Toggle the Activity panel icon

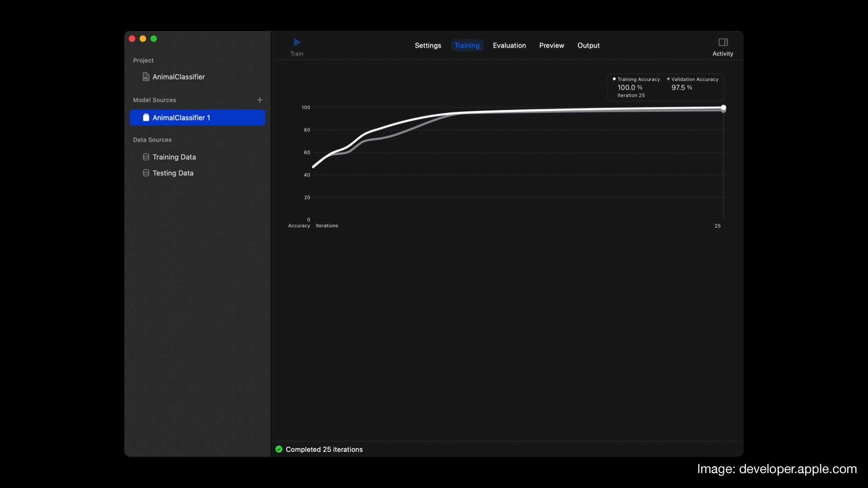[723, 42]
